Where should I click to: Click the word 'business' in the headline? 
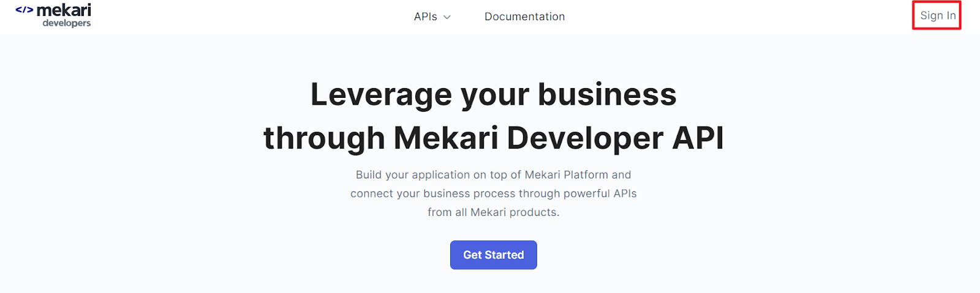[607, 95]
